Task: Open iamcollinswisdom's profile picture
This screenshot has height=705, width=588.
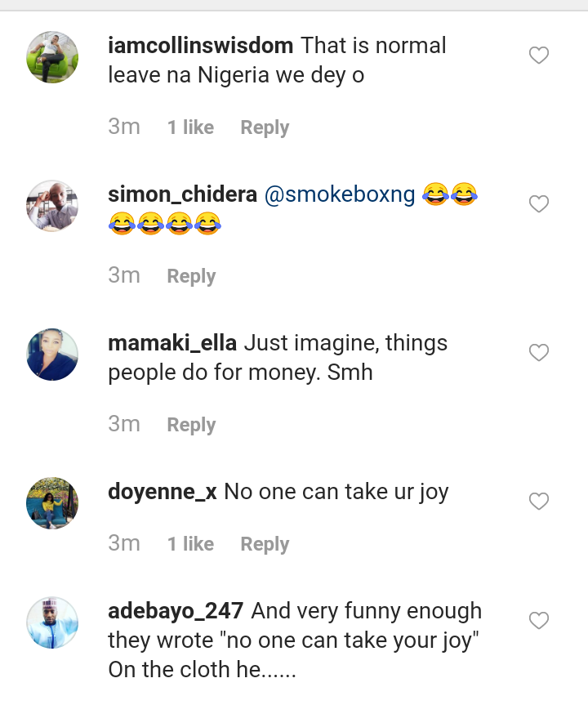Action: tap(52, 57)
